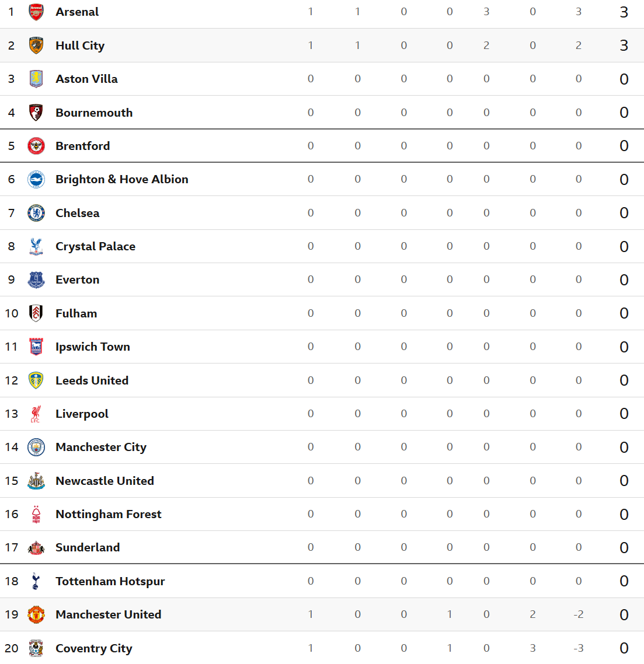644x664 pixels.
Task: Open the Coventry City team page
Action: tap(94, 648)
